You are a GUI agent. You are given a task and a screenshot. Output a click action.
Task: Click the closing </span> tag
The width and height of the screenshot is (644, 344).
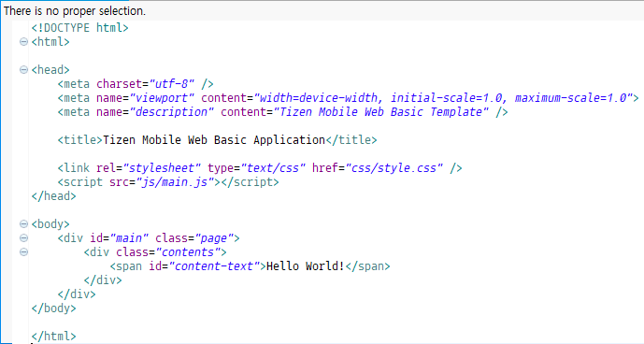click(x=368, y=265)
